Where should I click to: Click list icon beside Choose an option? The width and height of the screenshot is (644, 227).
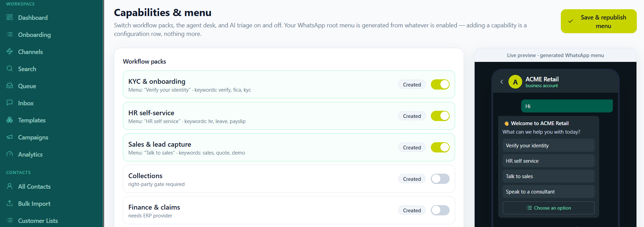click(529, 208)
